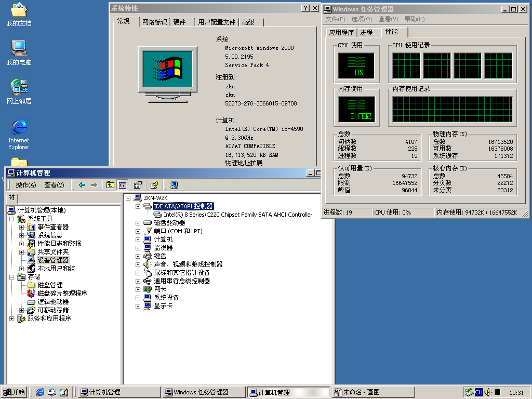
Task: Select 磁盘碎片整理程序 in the tree
Action: (x=62, y=293)
